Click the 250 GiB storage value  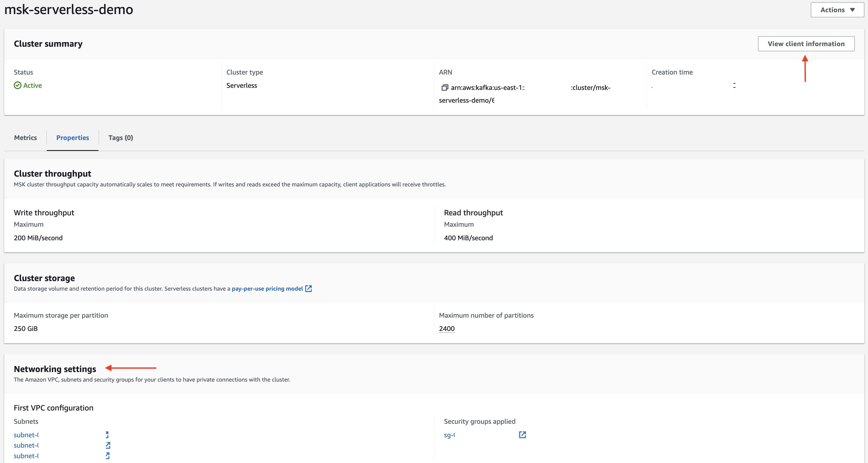coord(25,329)
